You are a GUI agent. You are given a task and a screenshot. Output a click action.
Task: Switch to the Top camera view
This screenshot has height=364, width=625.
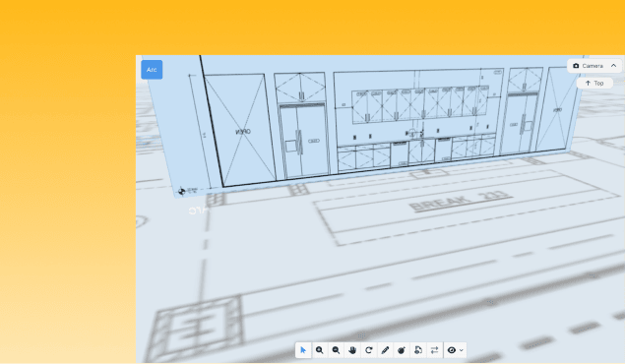tap(594, 83)
